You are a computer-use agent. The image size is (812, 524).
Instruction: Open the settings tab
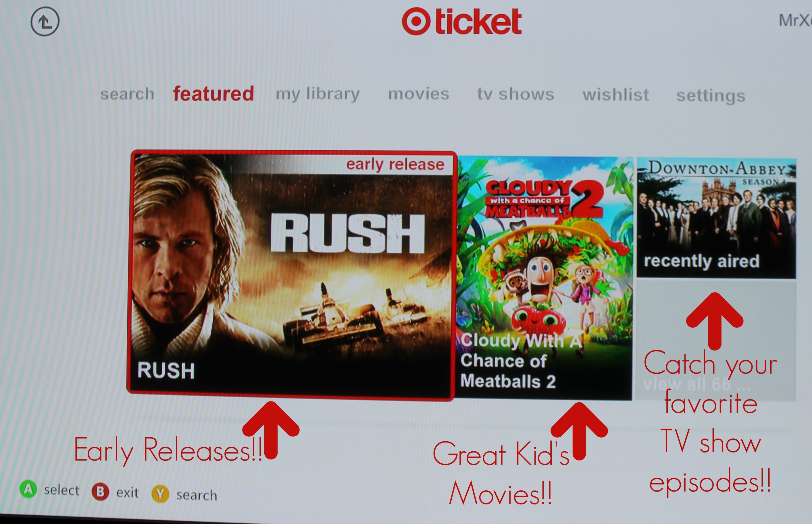711,96
